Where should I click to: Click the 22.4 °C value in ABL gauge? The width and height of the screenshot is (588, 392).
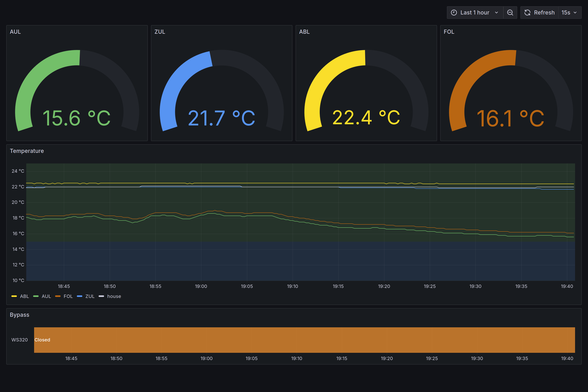366,117
